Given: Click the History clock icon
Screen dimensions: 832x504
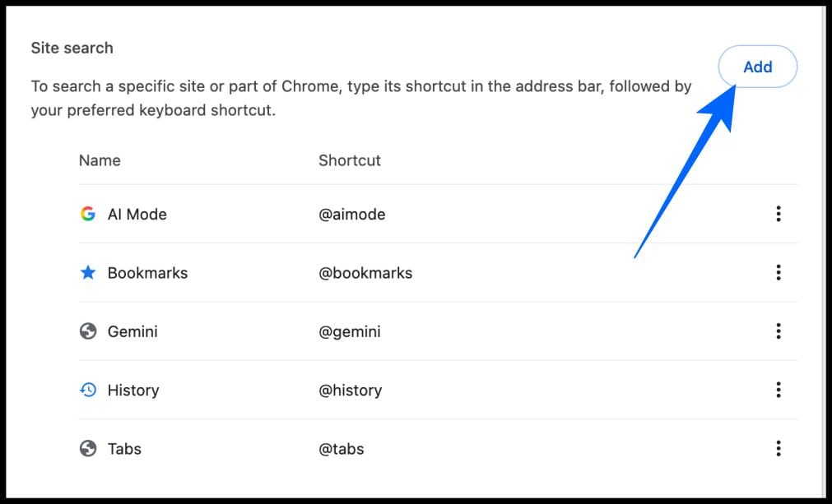Looking at the screenshot, I should point(88,390).
